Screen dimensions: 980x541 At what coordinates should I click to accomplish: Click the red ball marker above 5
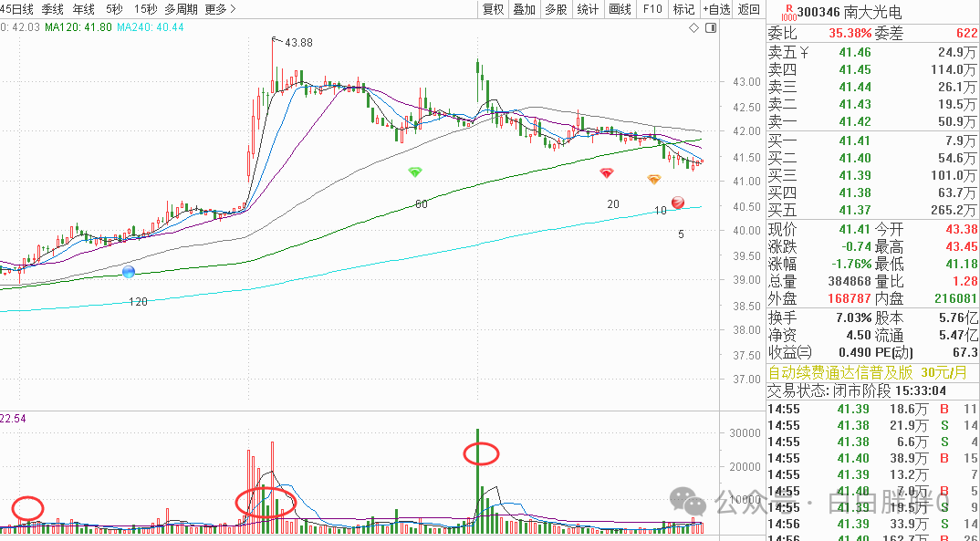(x=677, y=203)
